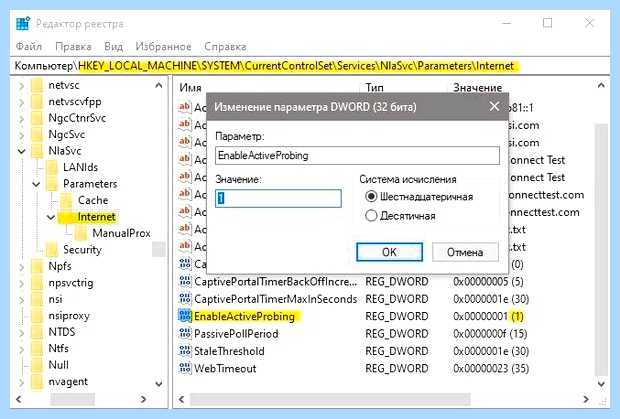Expand the NgcSvc tree node
This screenshot has width=620, height=419.
[x=22, y=135]
